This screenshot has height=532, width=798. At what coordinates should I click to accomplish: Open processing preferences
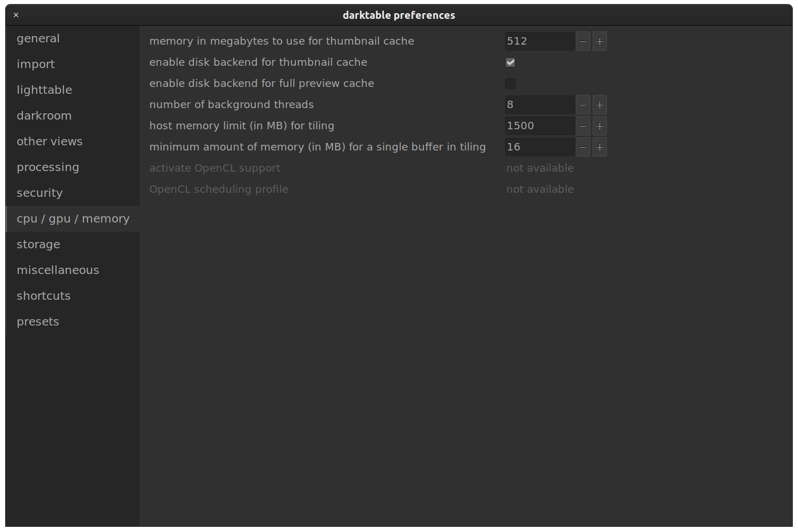pyautogui.click(x=73, y=167)
